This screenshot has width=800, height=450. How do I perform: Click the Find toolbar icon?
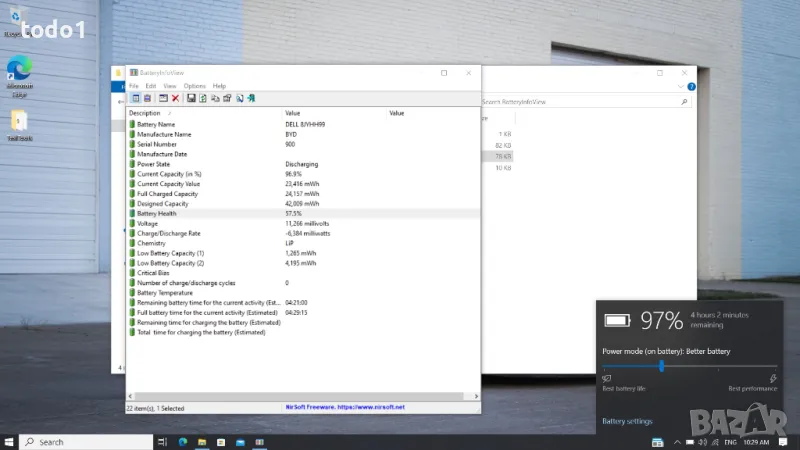[x=239, y=98]
